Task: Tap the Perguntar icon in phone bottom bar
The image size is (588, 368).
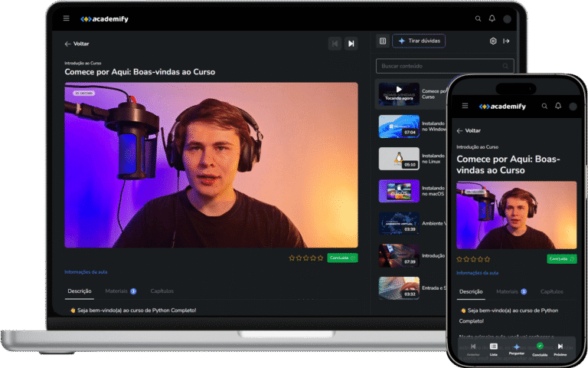Action: tap(516, 349)
